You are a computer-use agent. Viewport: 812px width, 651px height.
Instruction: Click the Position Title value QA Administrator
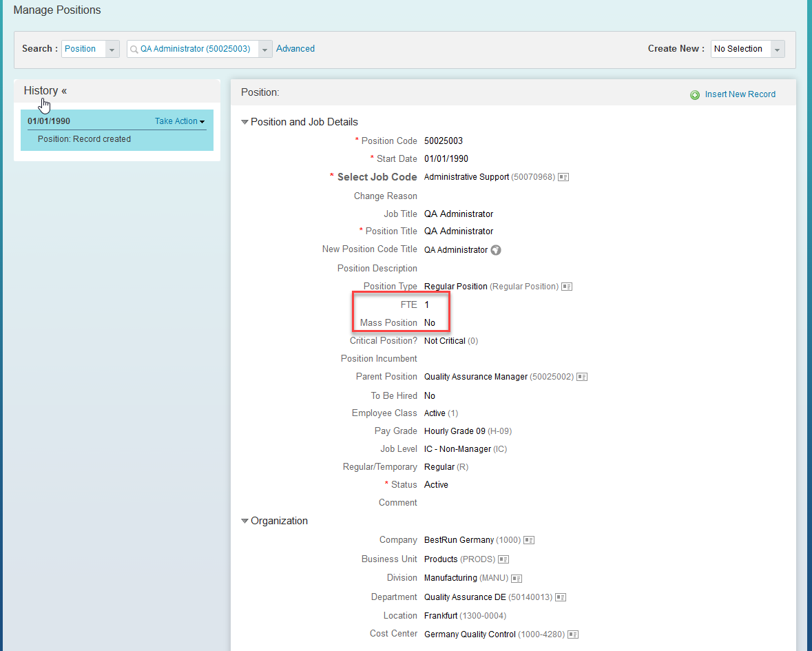coord(458,231)
